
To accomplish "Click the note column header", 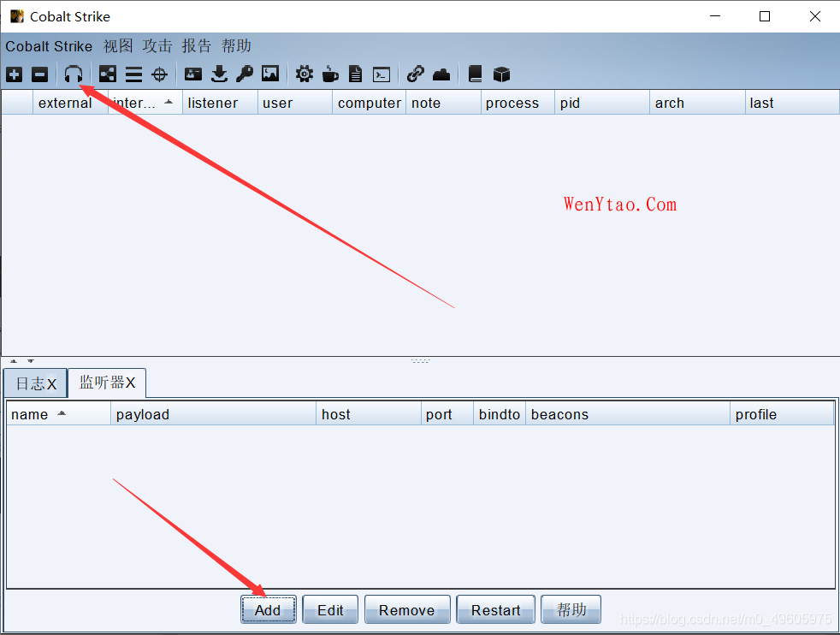I will (444, 103).
